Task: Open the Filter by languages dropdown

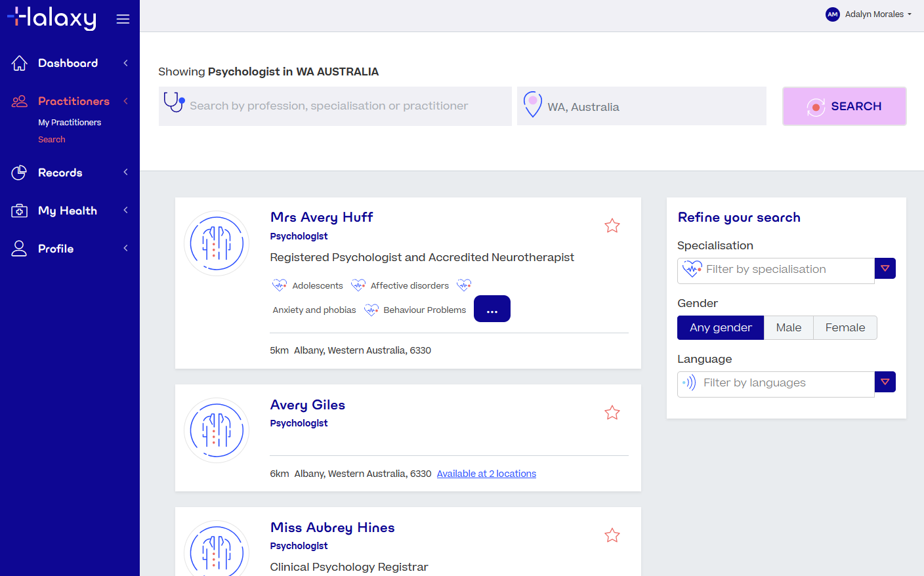Action: point(885,382)
